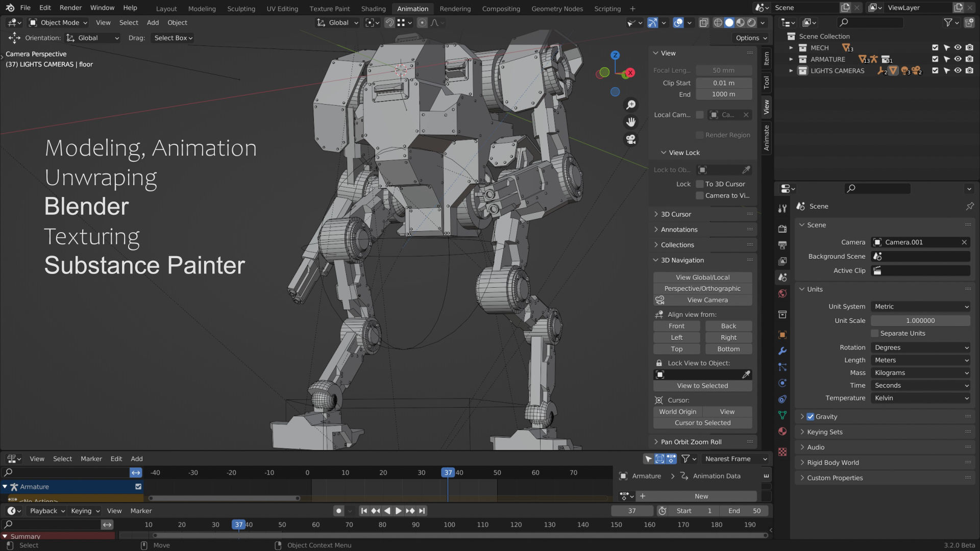Click Front align view button
Viewport: 980px width, 551px height.
pyautogui.click(x=676, y=326)
